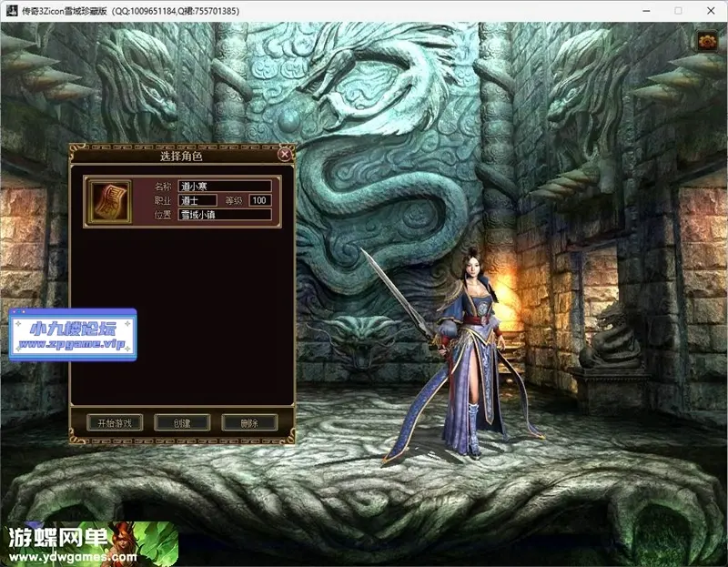The width and height of the screenshot is (728, 567).
Task: Click the 删除 delete character button
Action: pos(249,423)
